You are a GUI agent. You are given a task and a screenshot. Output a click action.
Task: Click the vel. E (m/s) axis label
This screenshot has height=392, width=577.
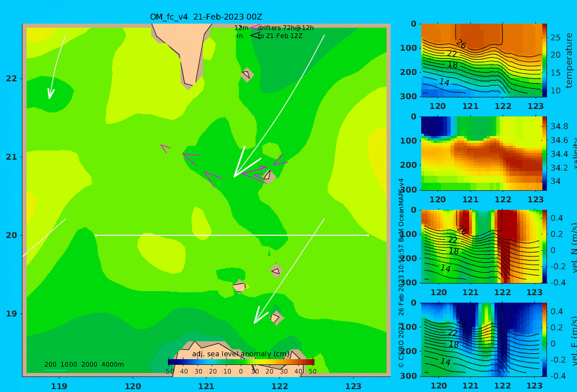tap(574, 341)
